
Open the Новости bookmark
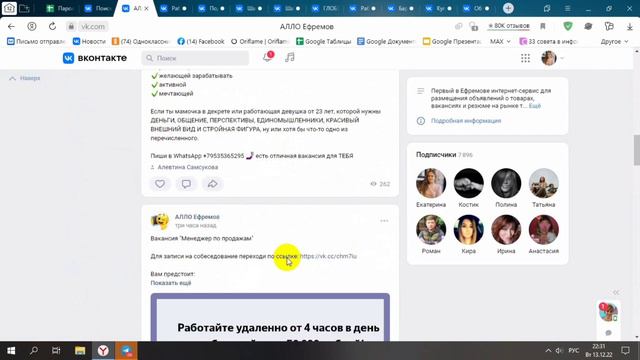89,42
